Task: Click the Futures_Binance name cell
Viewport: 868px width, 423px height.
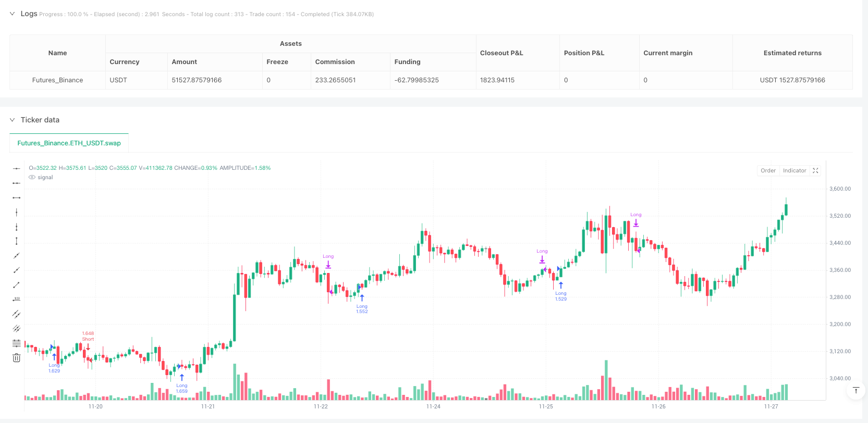Action: pos(57,80)
